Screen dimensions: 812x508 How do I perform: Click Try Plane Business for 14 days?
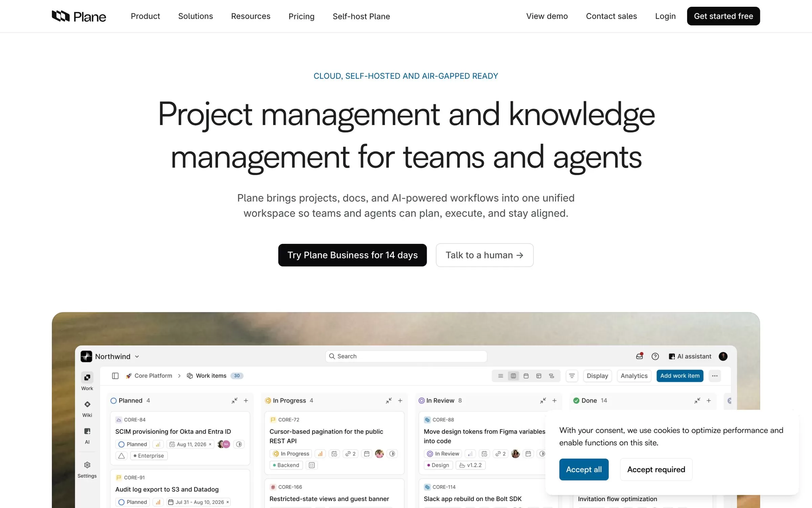tap(353, 255)
